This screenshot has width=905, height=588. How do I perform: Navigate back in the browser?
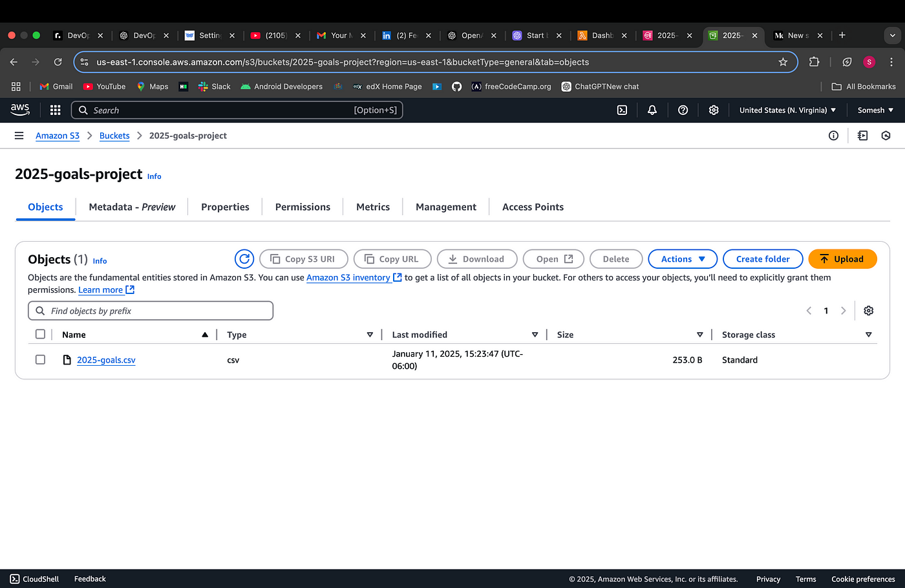[x=14, y=62]
